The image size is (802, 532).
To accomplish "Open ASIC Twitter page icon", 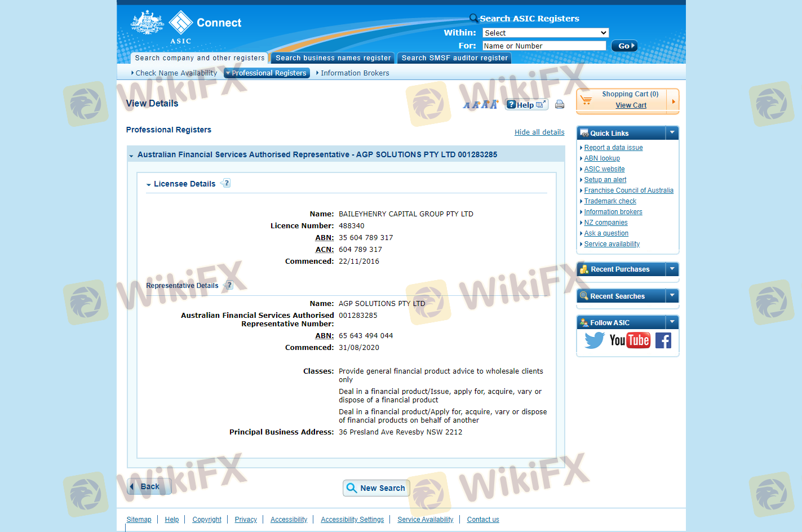I will pyautogui.click(x=594, y=340).
